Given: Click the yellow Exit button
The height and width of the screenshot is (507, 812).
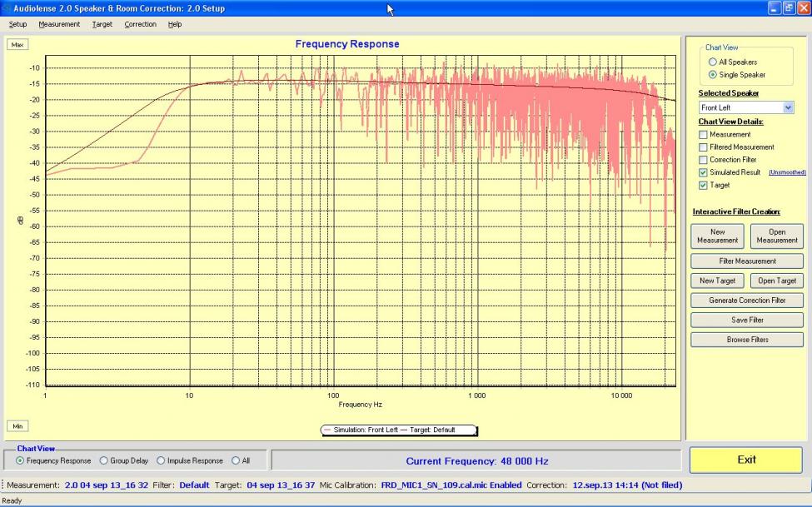Looking at the screenshot, I should pyautogui.click(x=746, y=460).
